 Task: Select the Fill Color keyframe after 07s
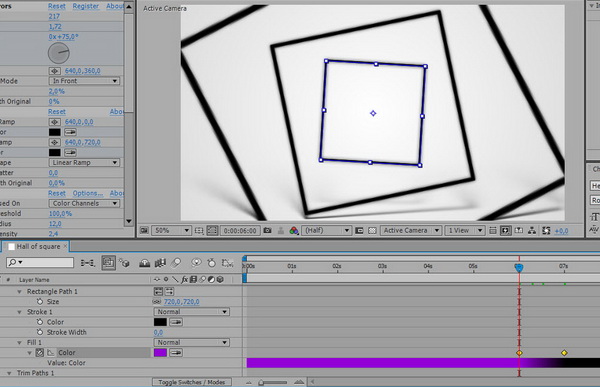564,353
